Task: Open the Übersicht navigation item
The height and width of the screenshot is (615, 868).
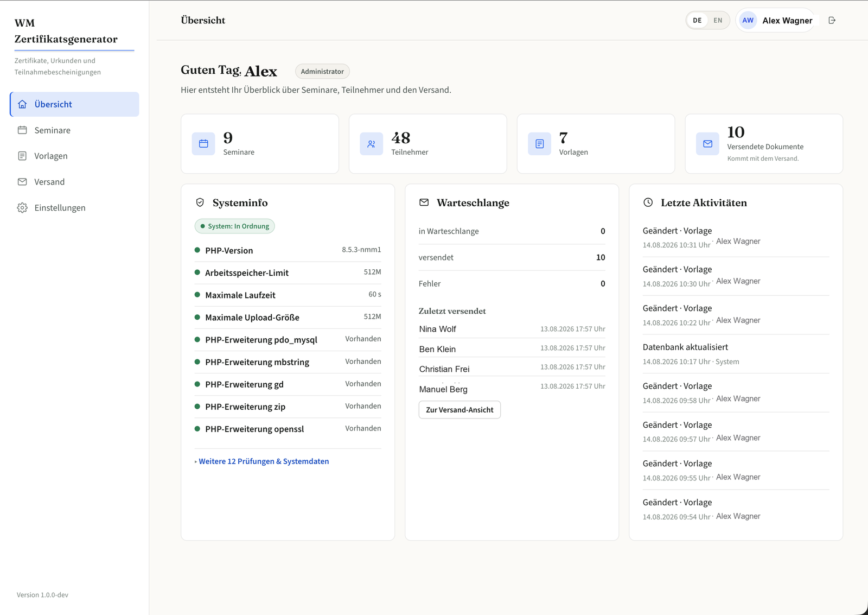Action: 74,104
